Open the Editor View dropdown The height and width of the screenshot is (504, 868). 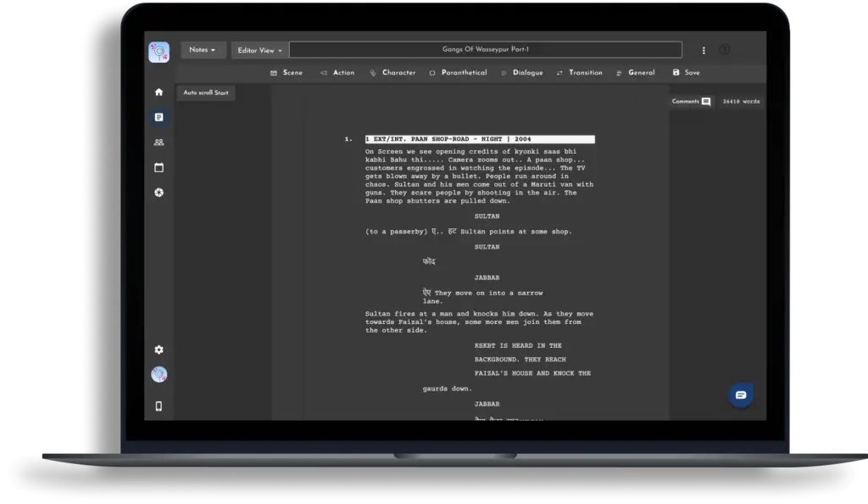259,50
